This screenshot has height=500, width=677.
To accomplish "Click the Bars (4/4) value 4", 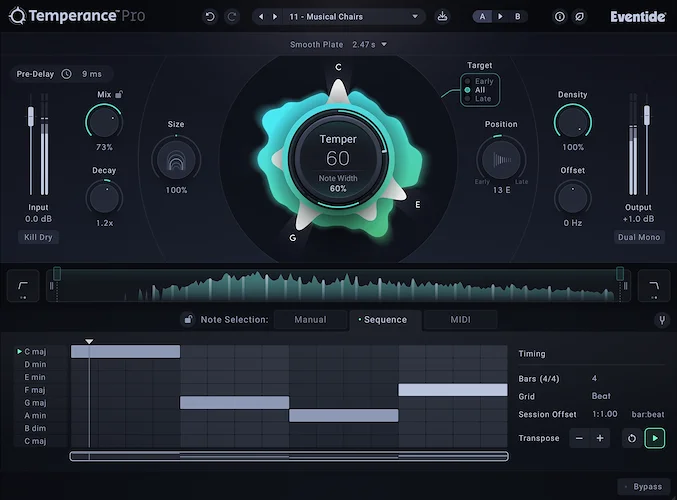I will [594, 378].
